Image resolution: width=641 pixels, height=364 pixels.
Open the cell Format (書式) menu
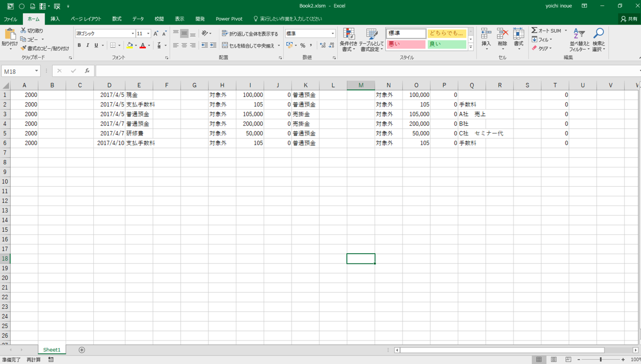click(x=518, y=39)
